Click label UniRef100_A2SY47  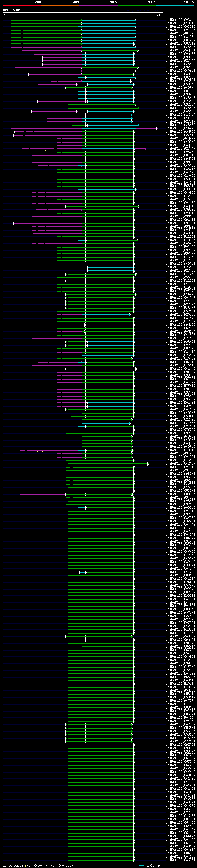point(180,149)
